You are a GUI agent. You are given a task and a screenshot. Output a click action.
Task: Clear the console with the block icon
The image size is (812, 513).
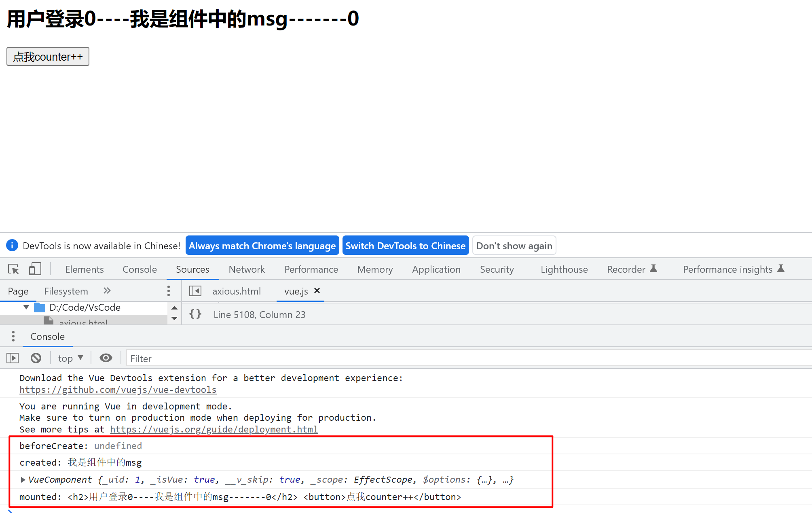36,358
